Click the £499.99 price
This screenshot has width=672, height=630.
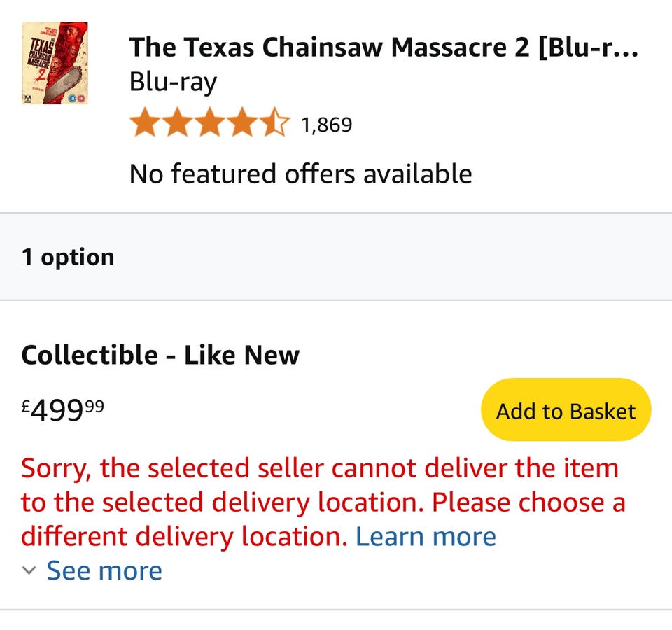(x=63, y=410)
